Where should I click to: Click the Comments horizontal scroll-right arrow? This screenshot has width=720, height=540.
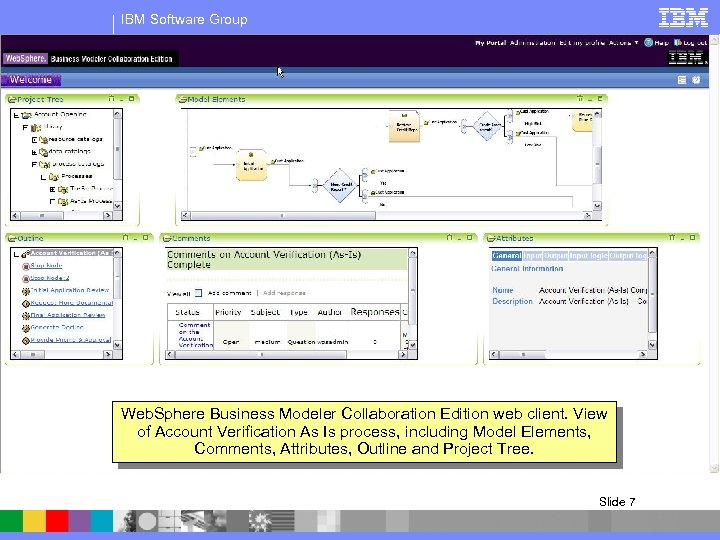[403, 354]
